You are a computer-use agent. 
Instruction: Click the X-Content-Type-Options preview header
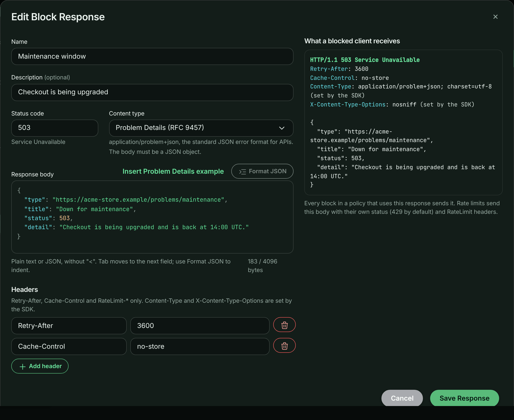[x=392, y=104]
